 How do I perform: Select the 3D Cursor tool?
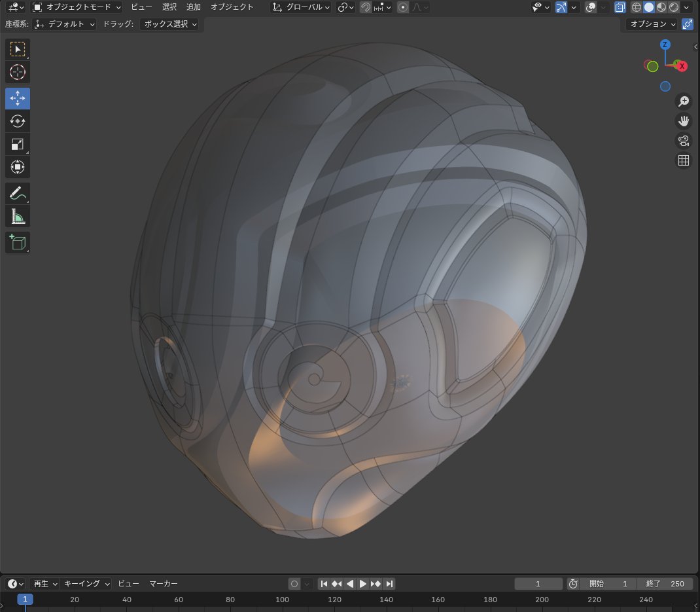[x=18, y=72]
